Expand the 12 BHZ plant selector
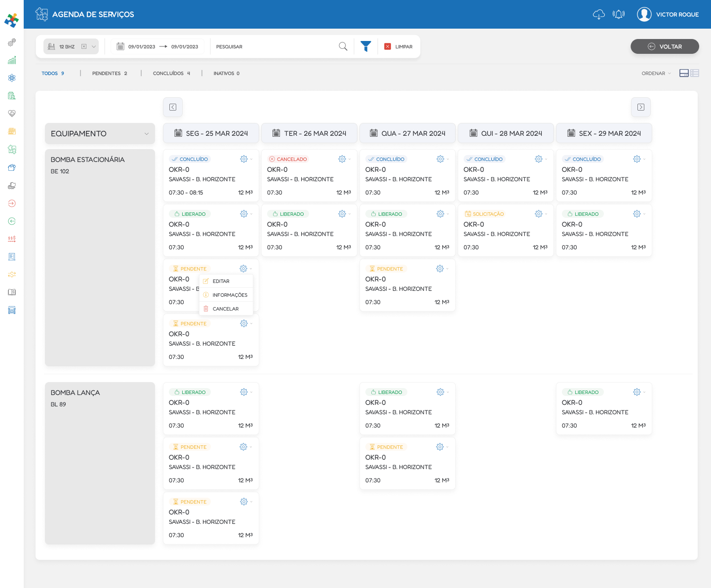Image resolution: width=711 pixels, height=588 pixels. (94, 46)
